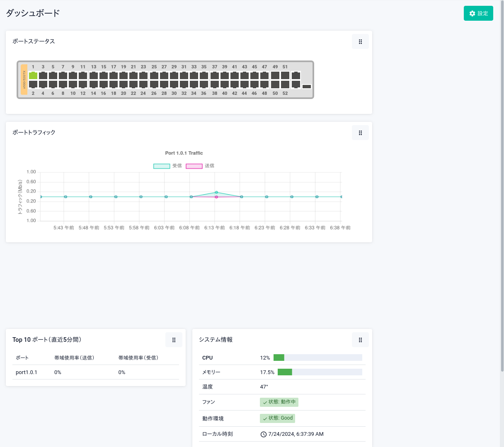Viewport: 504px width, 447px height.
Task: Click the active green port 1
Action: tap(33, 76)
